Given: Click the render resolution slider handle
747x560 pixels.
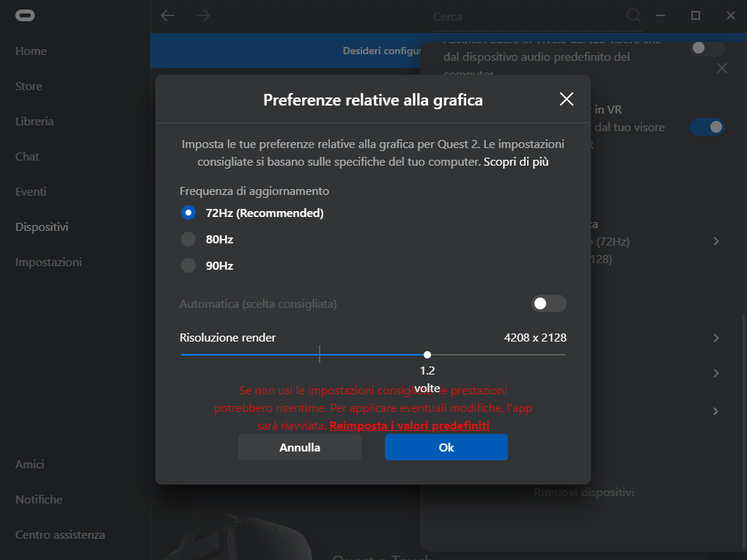Looking at the screenshot, I should pyautogui.click(x=427, y=355).
